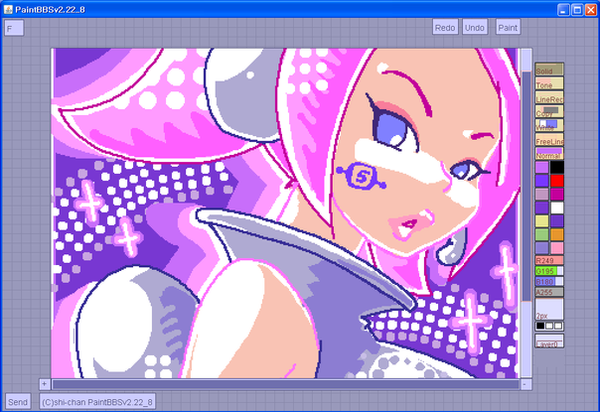
Task: Click the Undo button
Action: [x=474, y=28]
